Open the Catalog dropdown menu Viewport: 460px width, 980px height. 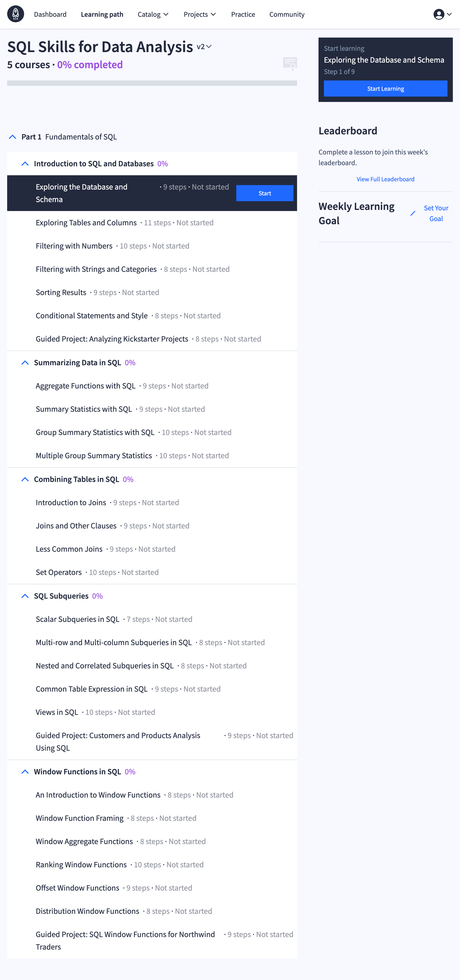click(153, 14)
